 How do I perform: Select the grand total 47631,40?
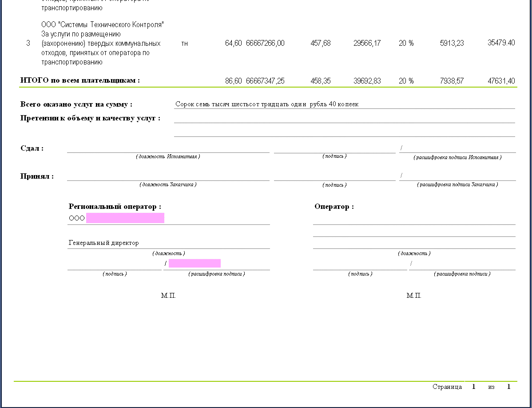(501, 81)
